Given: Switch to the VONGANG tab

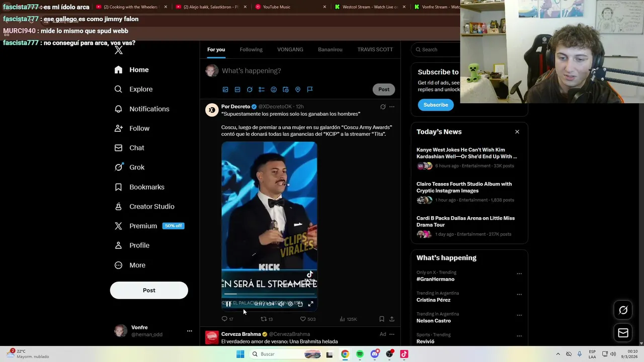Looking at the screenshot, I should point(290,49).
